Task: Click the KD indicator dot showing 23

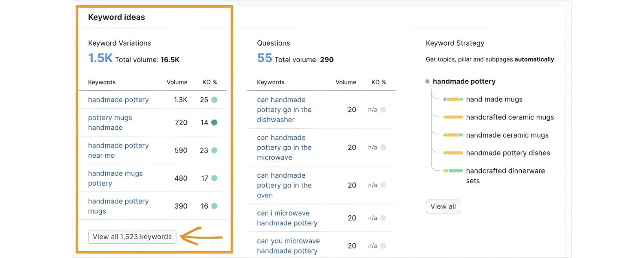Action: (214, 150)
